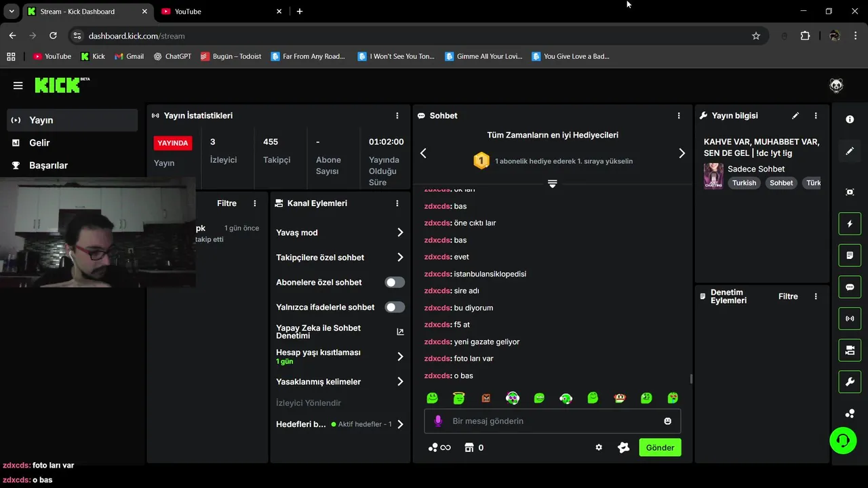Open Filtre in Denetim Eylemleri panel
The image size is (868, 488).
788,296
